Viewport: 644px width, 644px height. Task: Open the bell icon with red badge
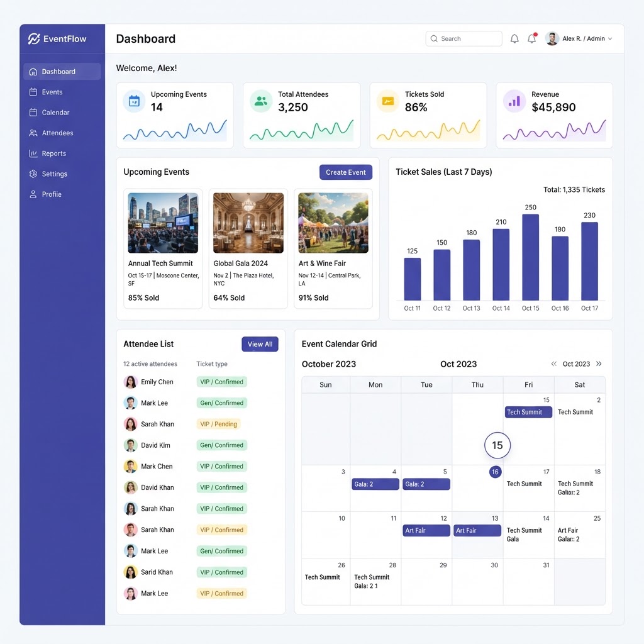(532, 38)
